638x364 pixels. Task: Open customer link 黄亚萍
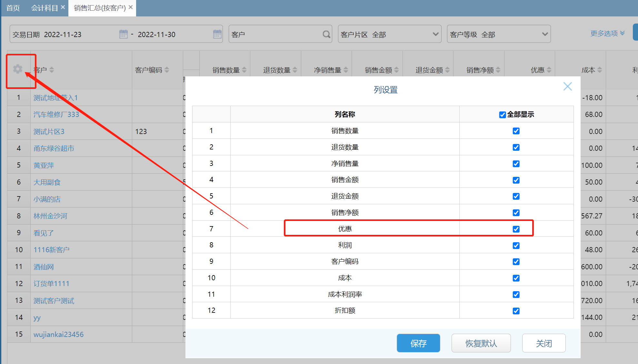coord(44,165)
